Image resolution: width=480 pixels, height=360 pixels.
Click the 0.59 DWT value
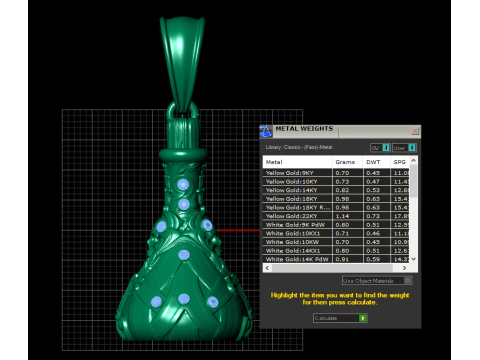[373, 259]
